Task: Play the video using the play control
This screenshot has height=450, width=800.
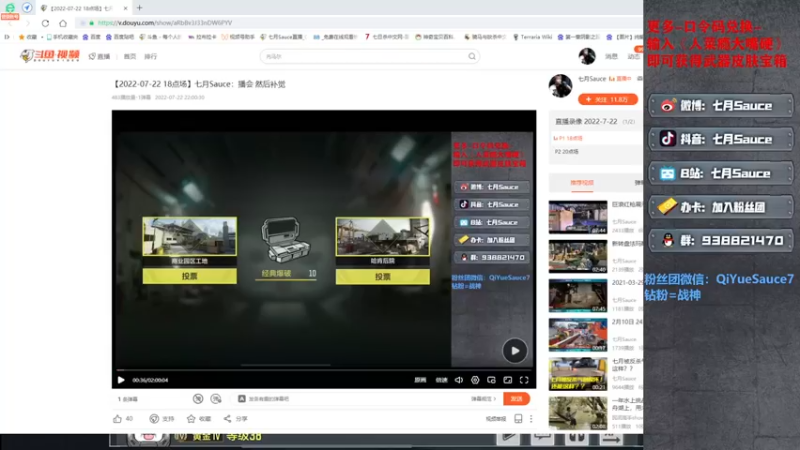Action: tap(121, 380)
